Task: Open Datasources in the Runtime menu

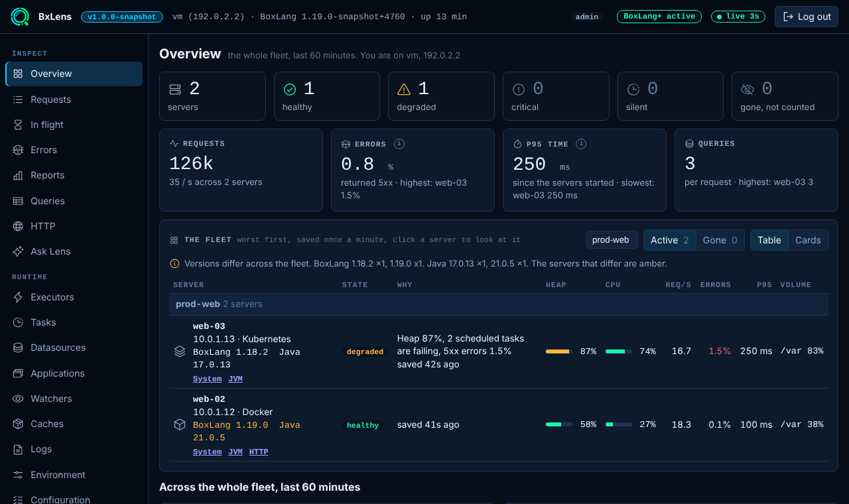Action: (74, 347)
